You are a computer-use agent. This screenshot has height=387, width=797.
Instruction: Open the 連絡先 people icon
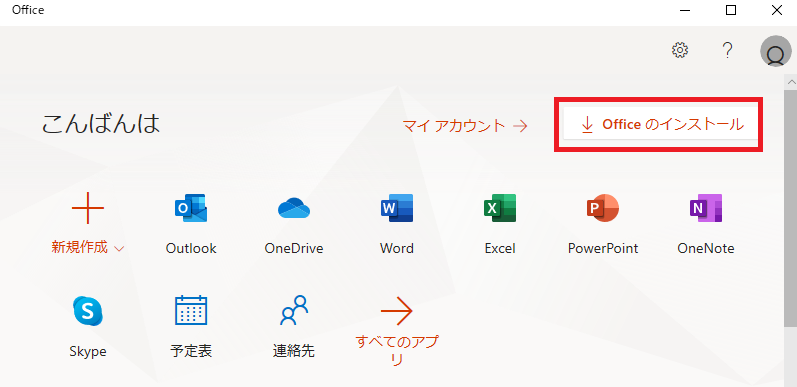click(294, 310)
